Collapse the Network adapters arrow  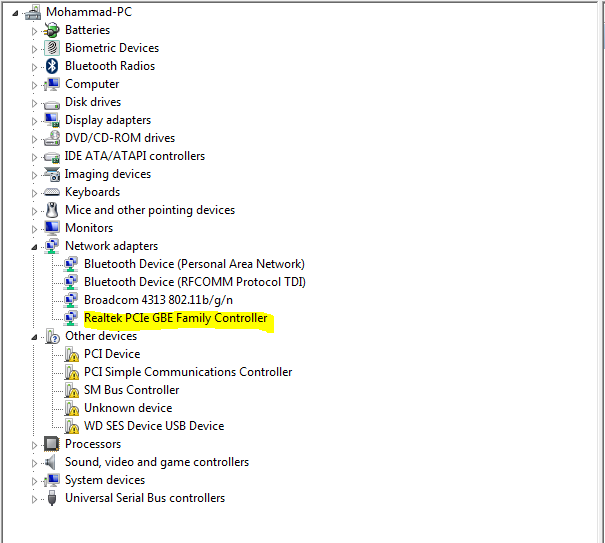(34, 247)
